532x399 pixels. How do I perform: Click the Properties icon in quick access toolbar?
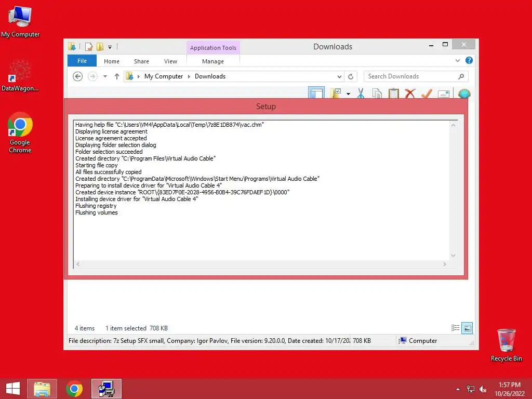click(x=89, y=47)
